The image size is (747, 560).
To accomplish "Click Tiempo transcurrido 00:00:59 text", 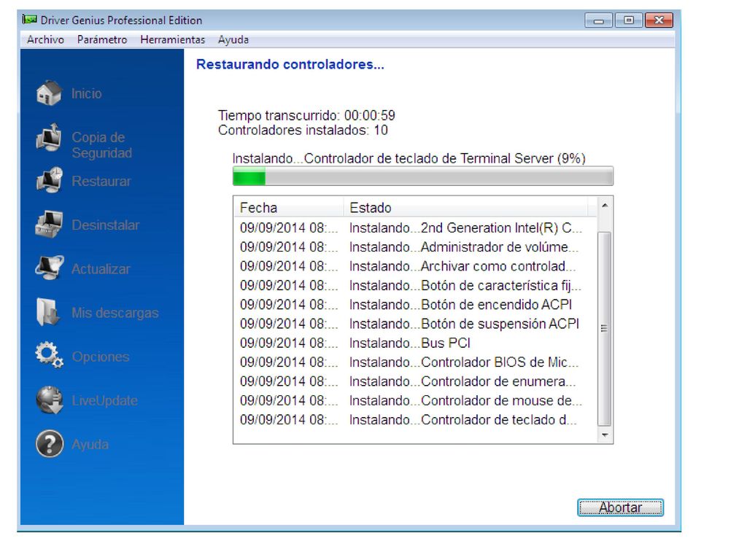I will 306,115.
